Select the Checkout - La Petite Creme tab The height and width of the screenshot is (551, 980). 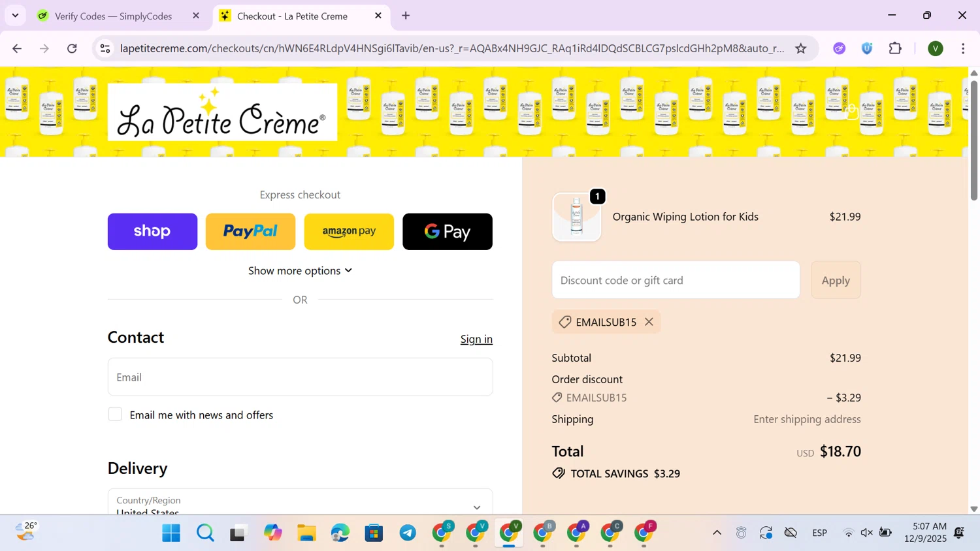[292, 16]
